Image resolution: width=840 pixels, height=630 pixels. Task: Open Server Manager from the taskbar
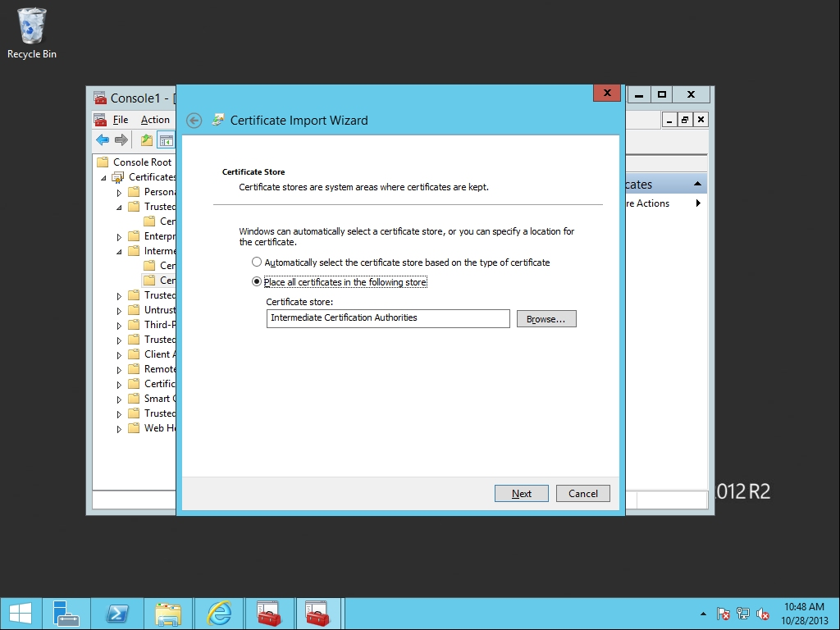66,614
